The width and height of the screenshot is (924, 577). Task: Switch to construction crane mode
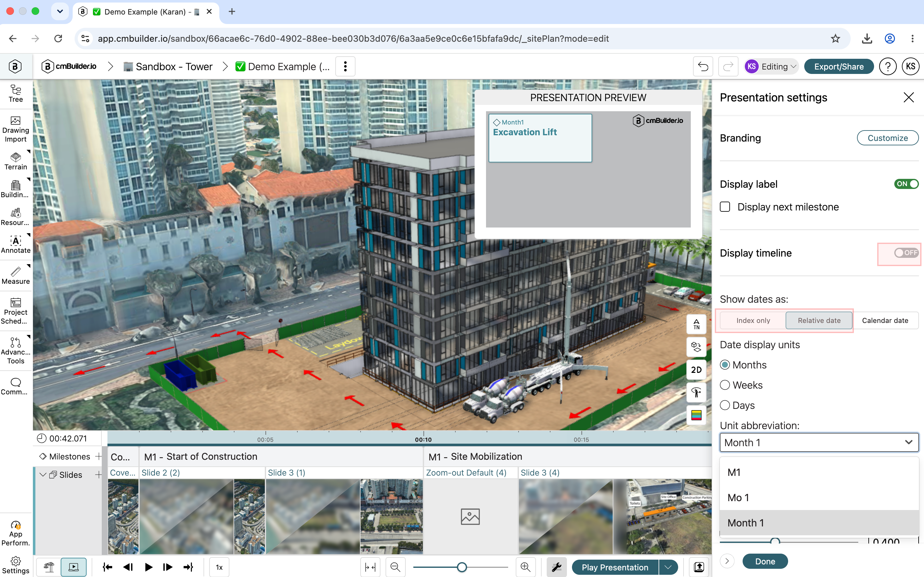pyautogui.click(x=48, y=567)
